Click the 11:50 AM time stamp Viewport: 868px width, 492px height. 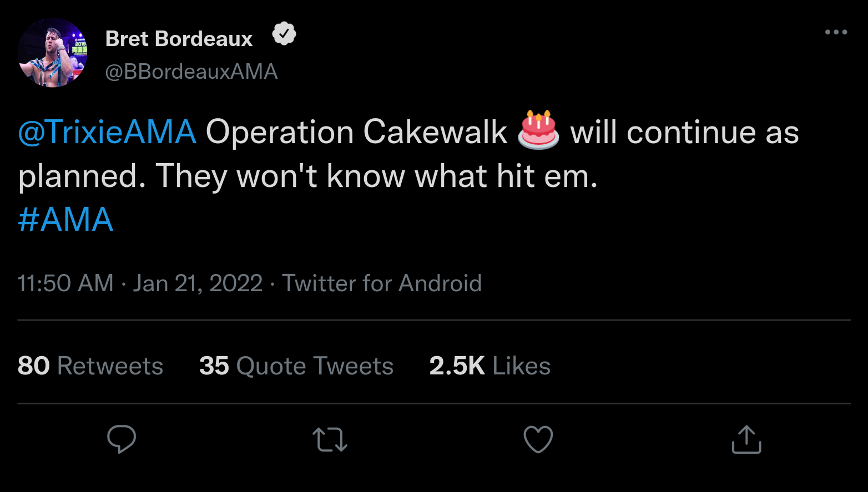tap(65, 283)
